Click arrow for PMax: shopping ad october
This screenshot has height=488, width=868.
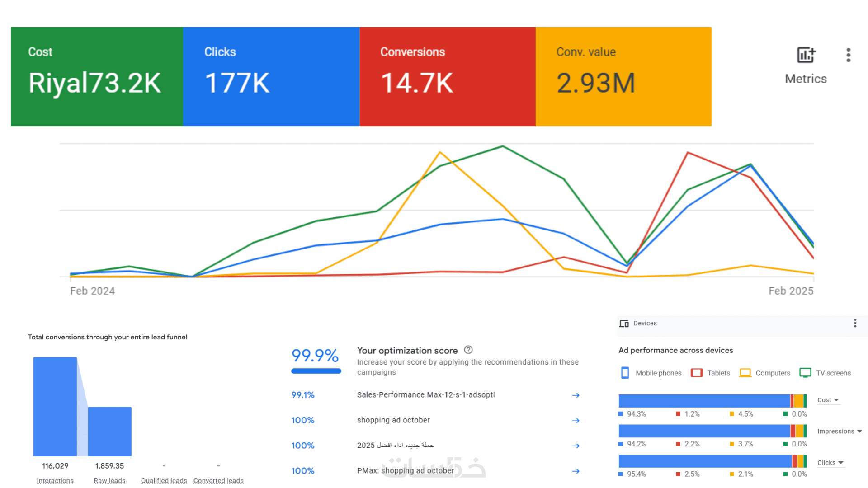coord(576,471)
